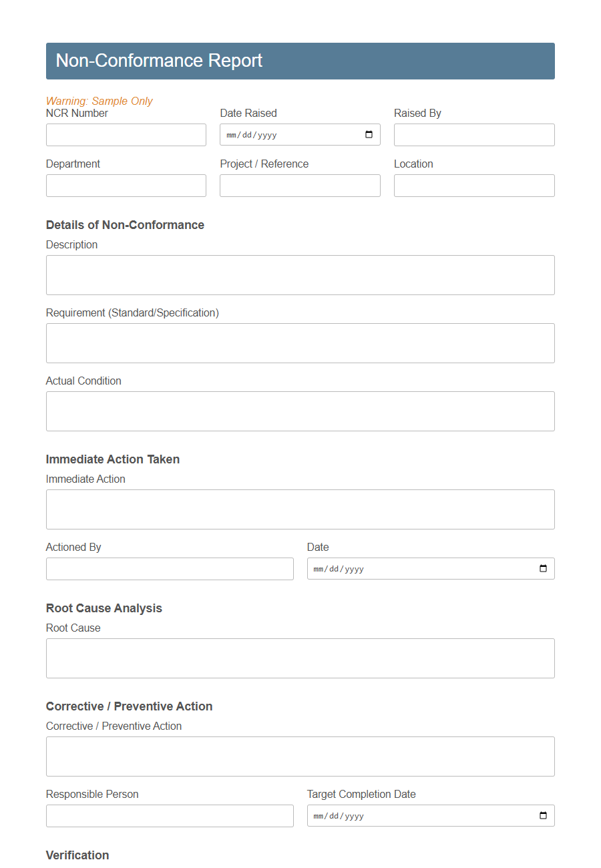Select the Responsible Person input field
Image resolution: width=601 pixels, height=868 pixels.
coord(169,815)
